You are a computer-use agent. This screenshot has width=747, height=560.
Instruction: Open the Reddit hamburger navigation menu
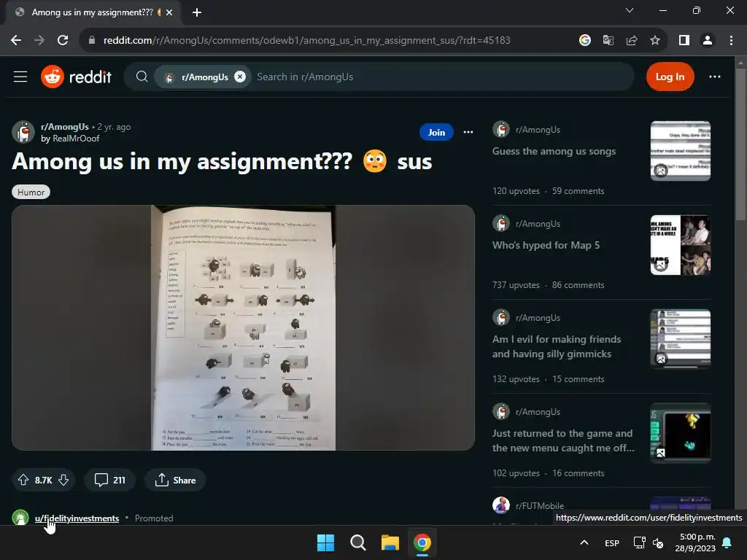(x=20, y=77)
